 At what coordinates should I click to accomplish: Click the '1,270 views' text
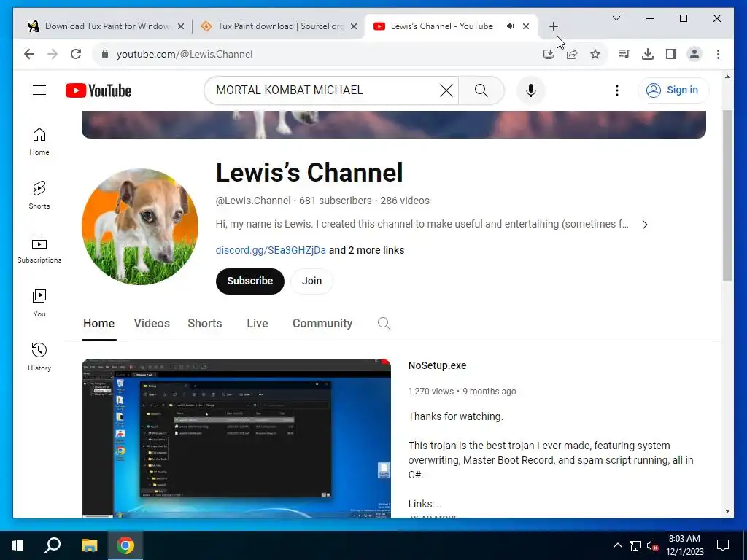[430, 392]
